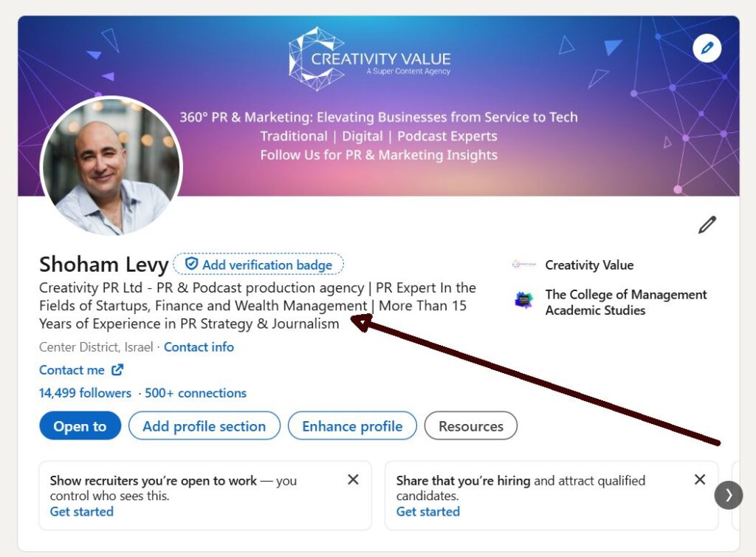View 500+ connections
The image size is (756, 557).
click(196, 393)
